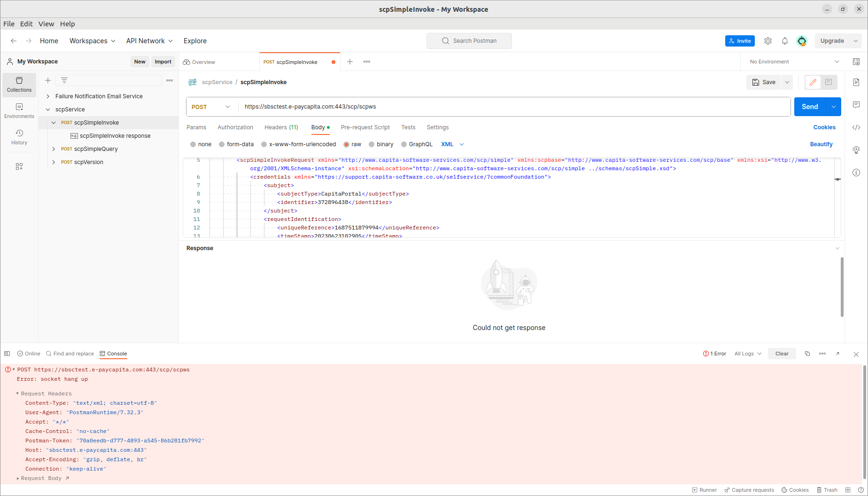
Task: Open the settings gear icon
Action: [x=768, y=41]
